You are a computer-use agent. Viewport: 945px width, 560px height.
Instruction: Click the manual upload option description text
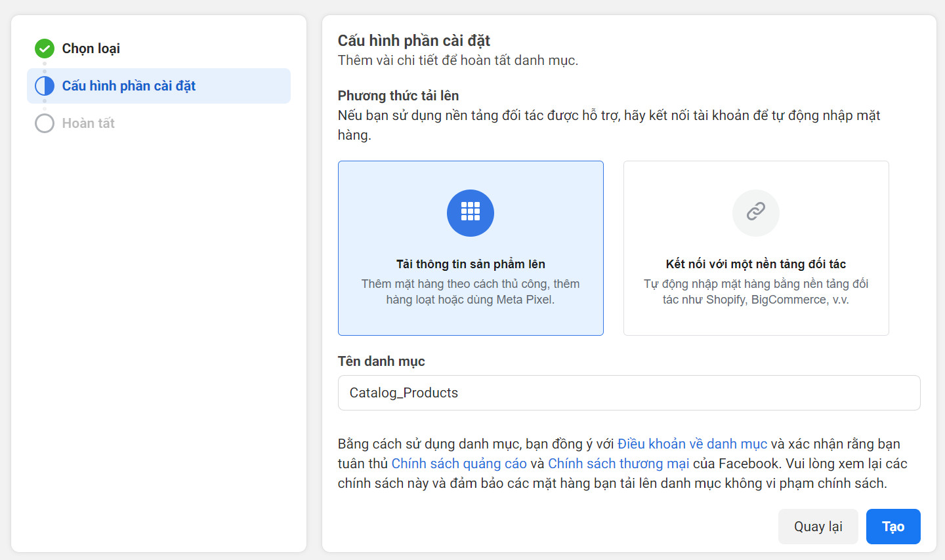[471, 292]
